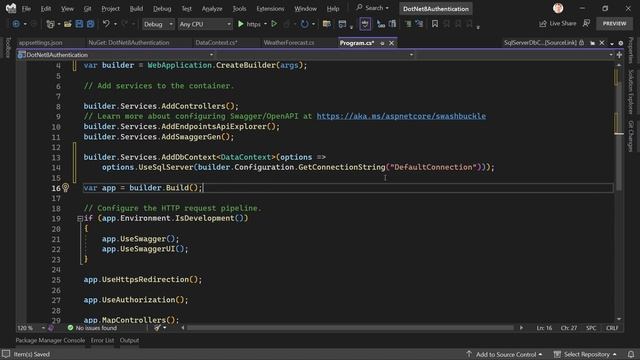Viewport: 640px width, 360px height.
Task: Open the File menu
Action: coord(26,9)
